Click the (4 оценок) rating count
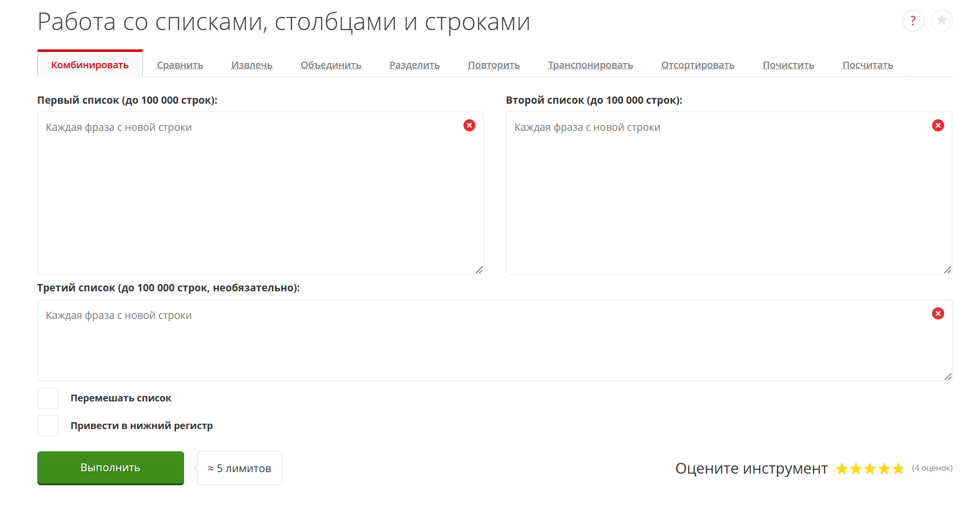The image size is (980, 509). pyautogui.click(x=932, y=468)
